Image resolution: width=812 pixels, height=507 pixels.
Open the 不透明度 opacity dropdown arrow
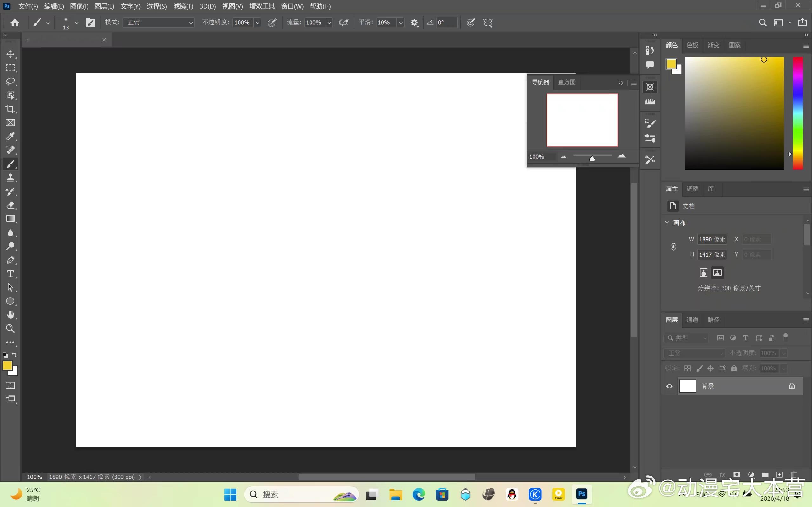click(x=258, y=22)
